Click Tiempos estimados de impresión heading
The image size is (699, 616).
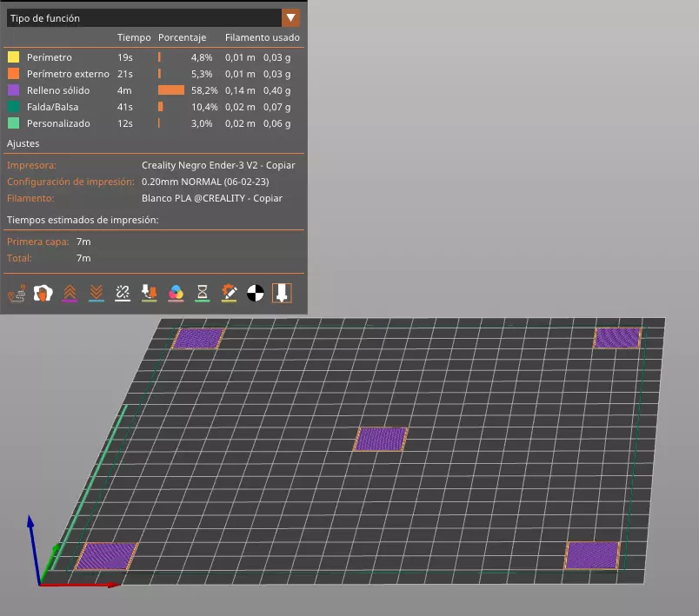point(83,220)
